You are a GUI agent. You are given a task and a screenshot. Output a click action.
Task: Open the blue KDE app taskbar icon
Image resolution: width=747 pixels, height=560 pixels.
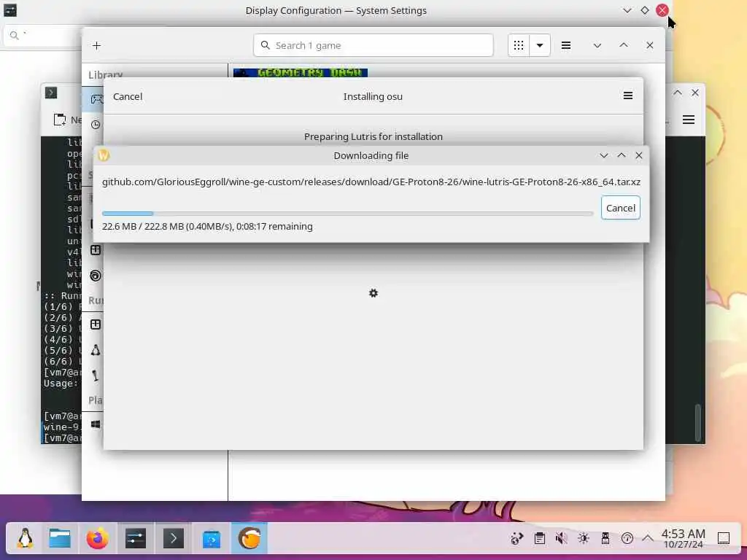click(x=212, y=539)
